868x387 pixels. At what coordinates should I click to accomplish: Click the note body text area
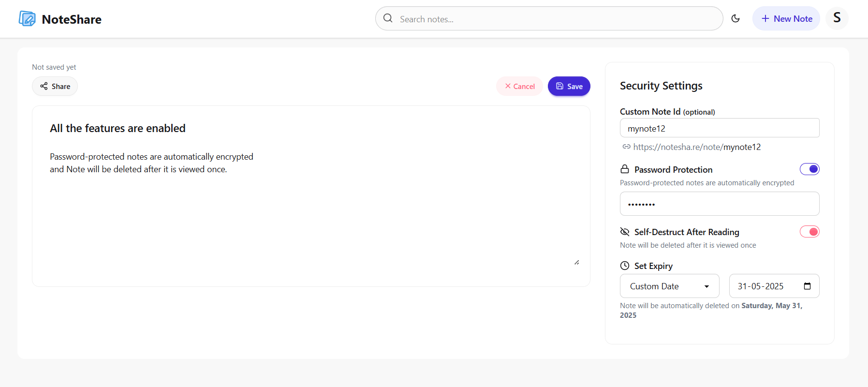pos(311,208)
